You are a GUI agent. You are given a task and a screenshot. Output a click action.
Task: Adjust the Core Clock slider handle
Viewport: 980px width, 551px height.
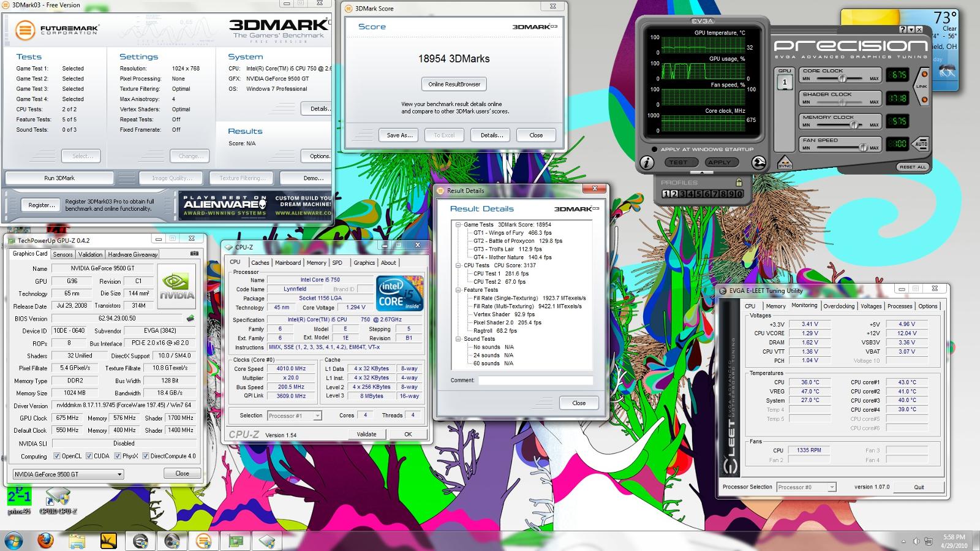(x=842, y=78)
